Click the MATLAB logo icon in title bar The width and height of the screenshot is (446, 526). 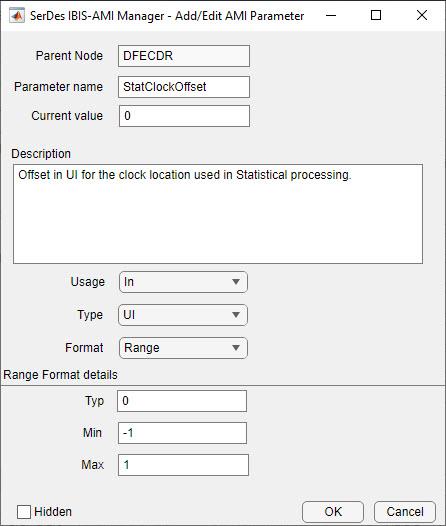click(x=17, y=16)
